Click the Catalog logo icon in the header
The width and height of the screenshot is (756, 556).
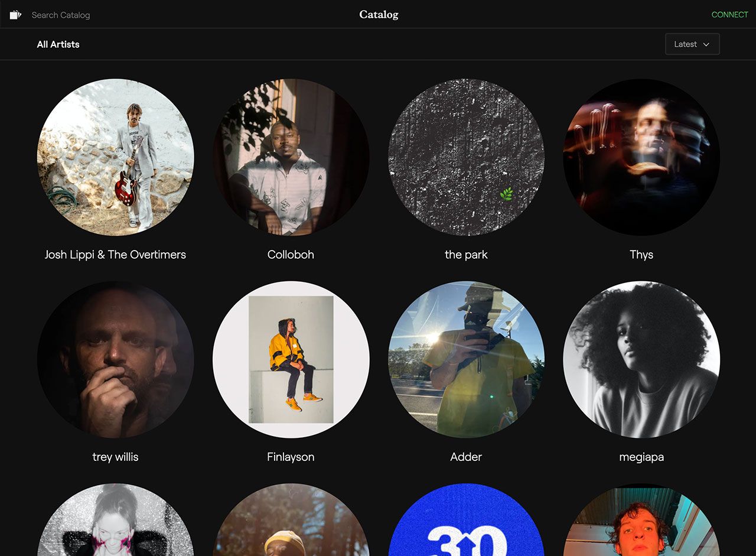point(15,15)
